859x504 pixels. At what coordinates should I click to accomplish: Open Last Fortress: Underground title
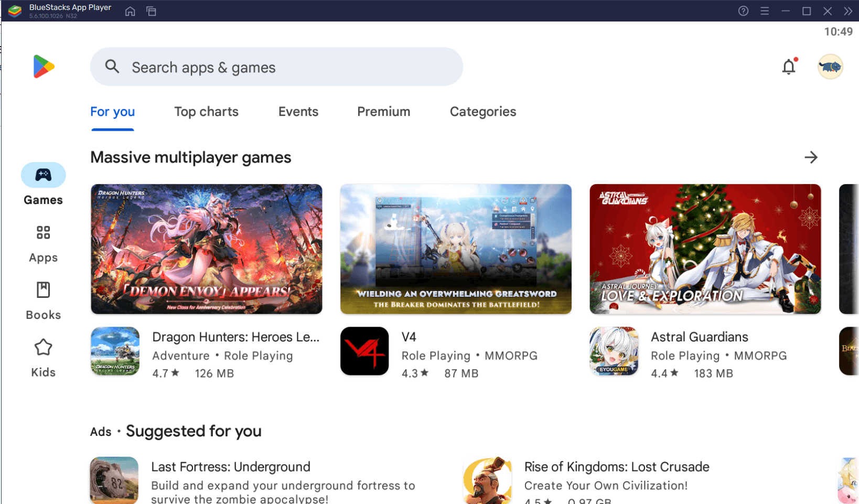coord(231,467)
